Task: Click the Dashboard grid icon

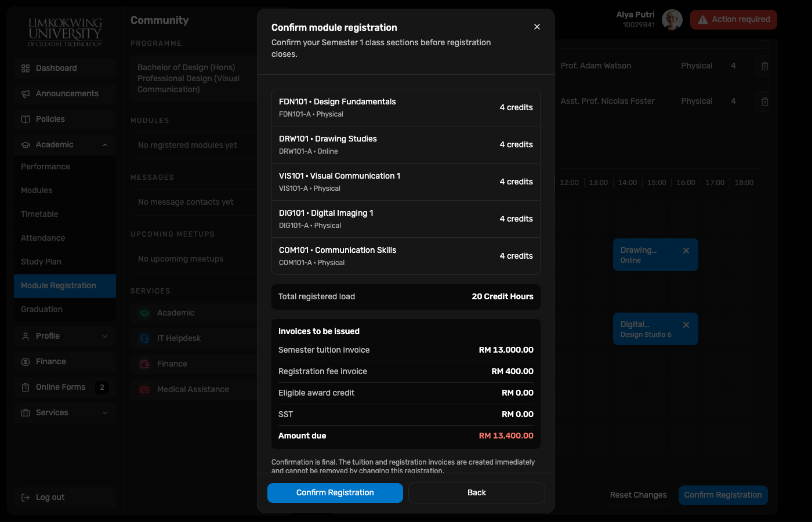Action: pyautogui.click(x=26, y=68)
